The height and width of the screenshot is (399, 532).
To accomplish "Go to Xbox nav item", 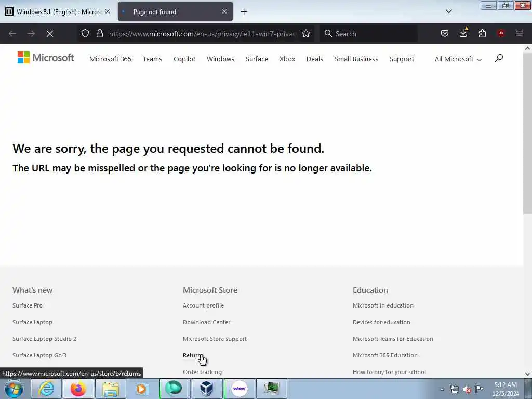I will point(287,59).
